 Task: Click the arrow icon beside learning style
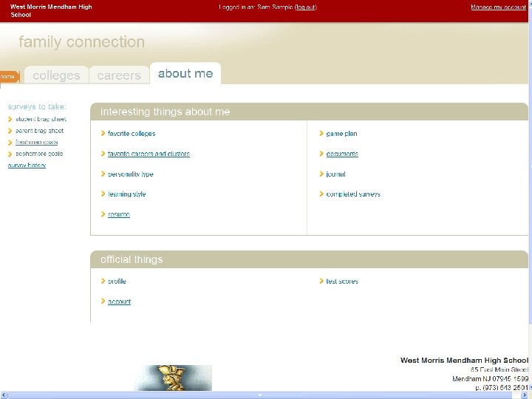click(x=103, y=194)
